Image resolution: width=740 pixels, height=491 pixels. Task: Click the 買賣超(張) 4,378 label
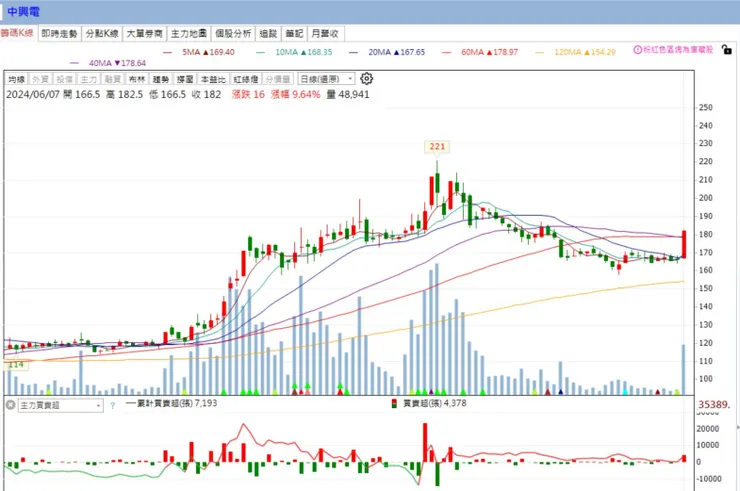pos(435,403)
